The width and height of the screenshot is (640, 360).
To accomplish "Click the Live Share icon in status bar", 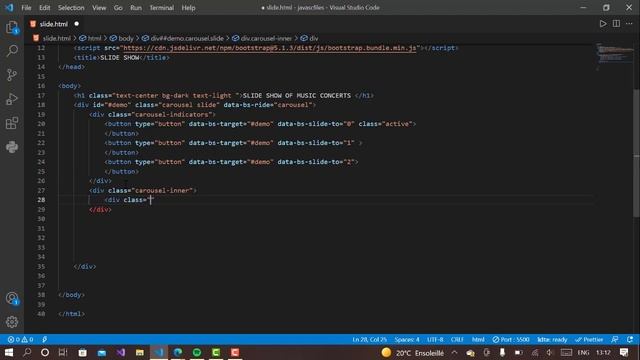I will tap(44, 340).
